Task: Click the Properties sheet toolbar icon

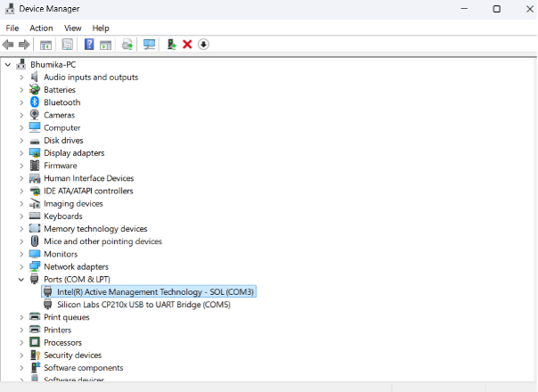Action: click(x=68, y=45)
